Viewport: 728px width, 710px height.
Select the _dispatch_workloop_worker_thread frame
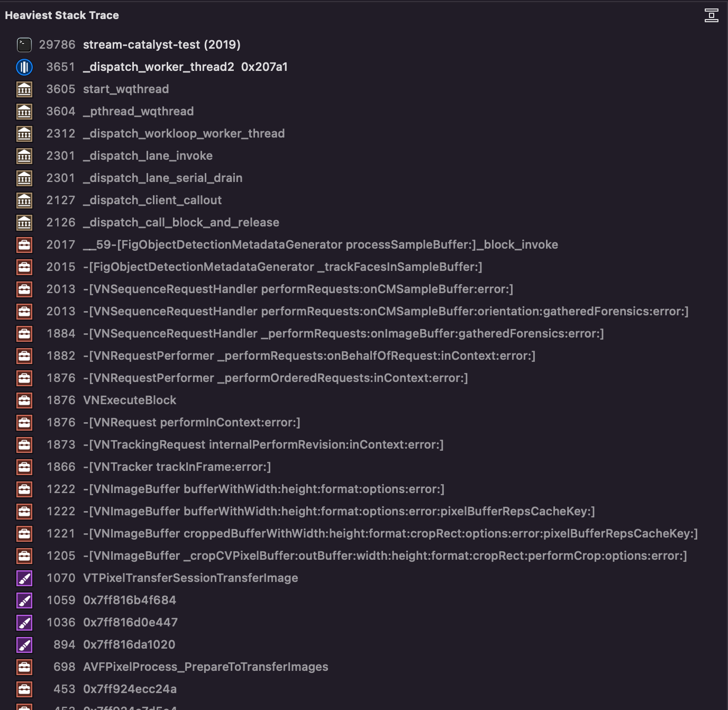(184, 134)
